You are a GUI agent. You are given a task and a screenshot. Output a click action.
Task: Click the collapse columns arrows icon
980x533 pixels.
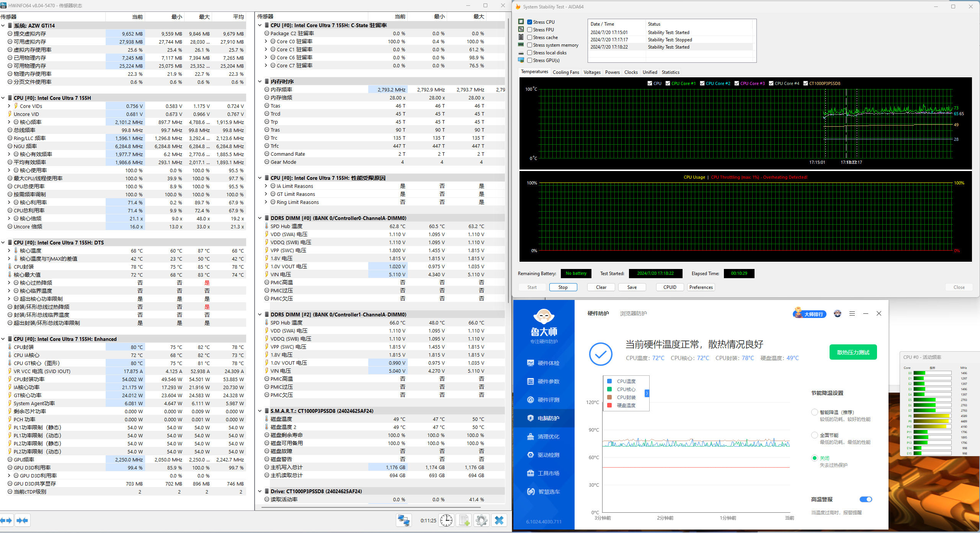coord(22,520)
